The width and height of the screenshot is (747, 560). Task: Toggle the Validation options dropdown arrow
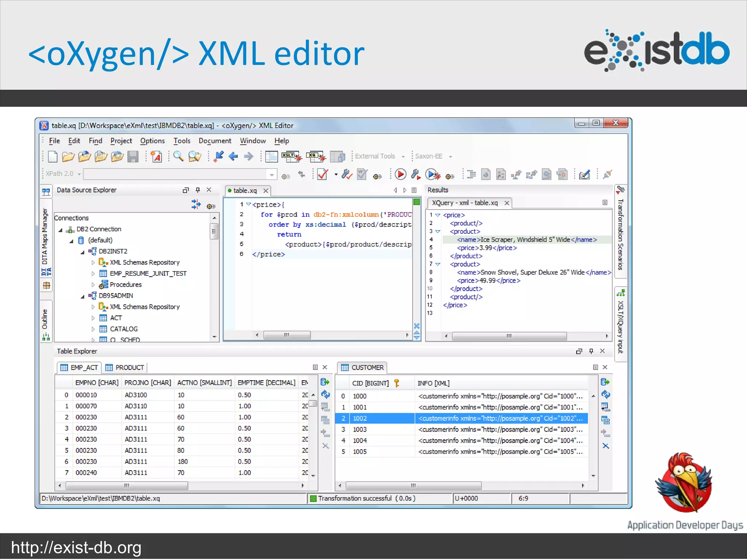point(336,174)
